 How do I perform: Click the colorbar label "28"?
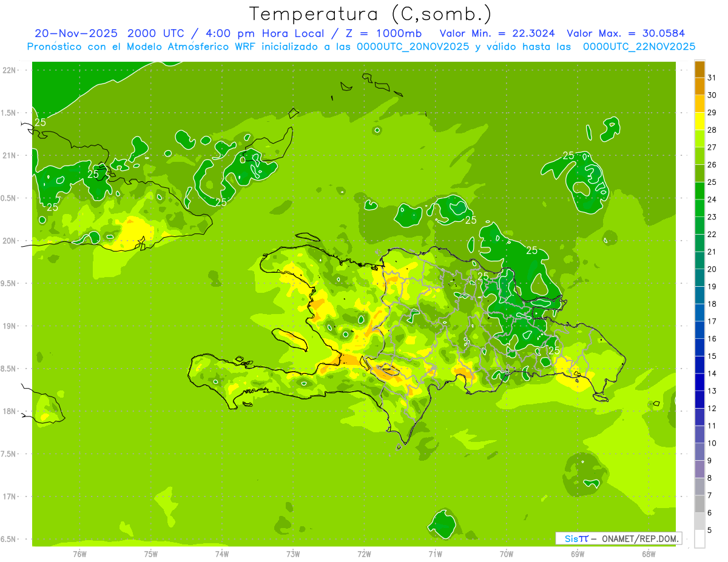(712, 130)
